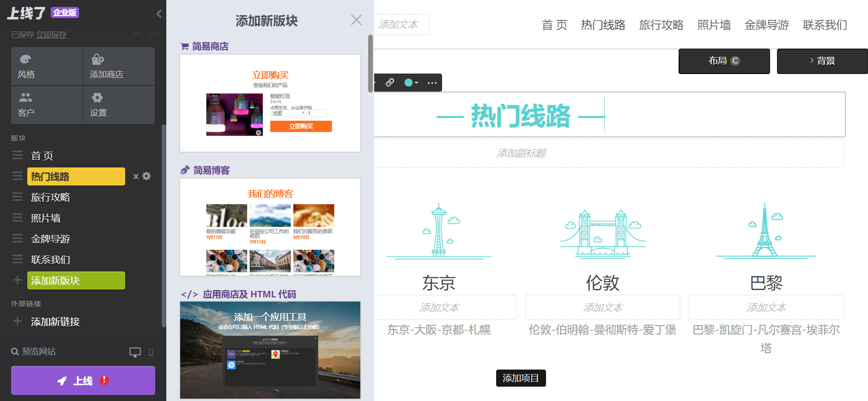Click the 热门线路 heading text box
Screen dimensions: 868x401
pos(610,115)
